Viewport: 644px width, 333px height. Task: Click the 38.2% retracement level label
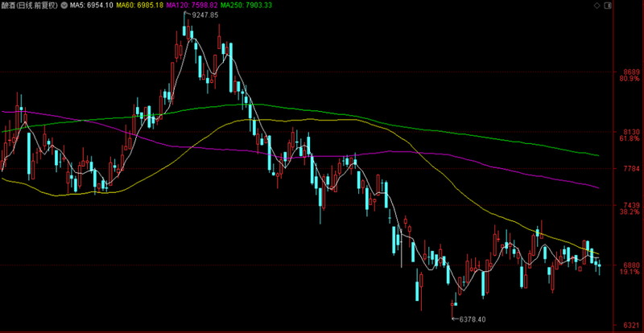(628, 213)
